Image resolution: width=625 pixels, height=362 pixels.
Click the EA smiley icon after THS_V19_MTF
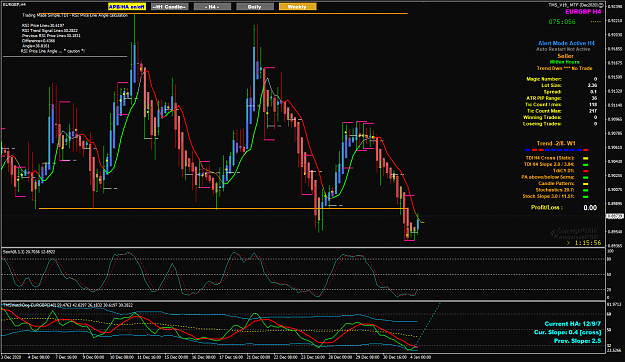tap(601, 5)
